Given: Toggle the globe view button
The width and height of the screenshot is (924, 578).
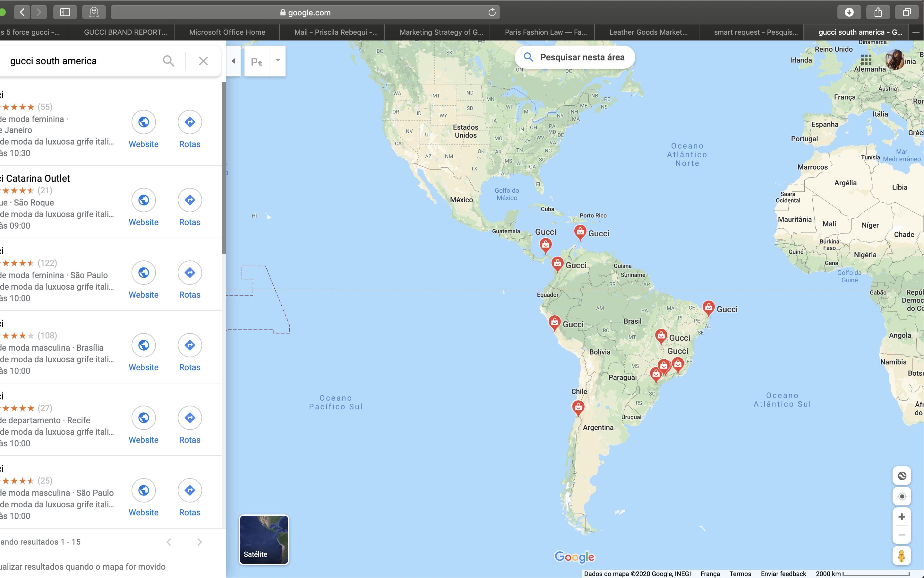Looking at the screenshot, I should pos(902,476).
